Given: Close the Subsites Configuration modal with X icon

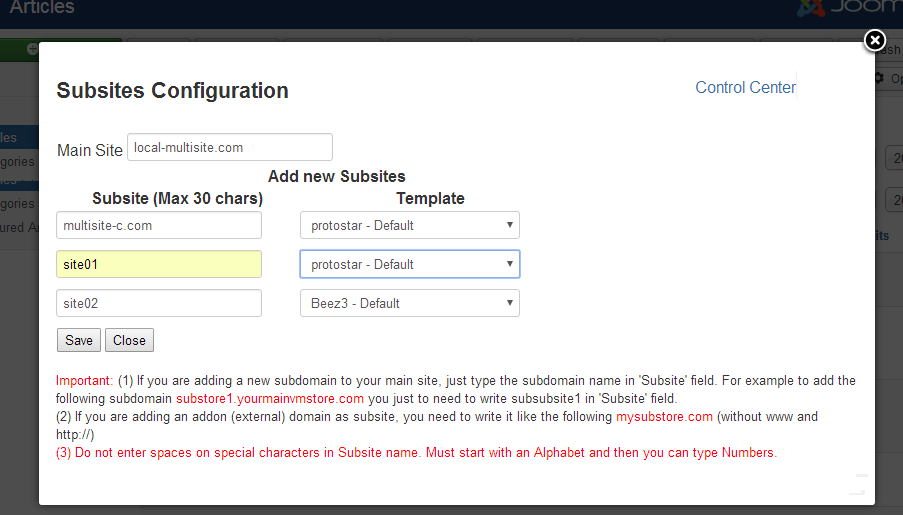Looking at the screenshot, I should click(x=875, y=40).
